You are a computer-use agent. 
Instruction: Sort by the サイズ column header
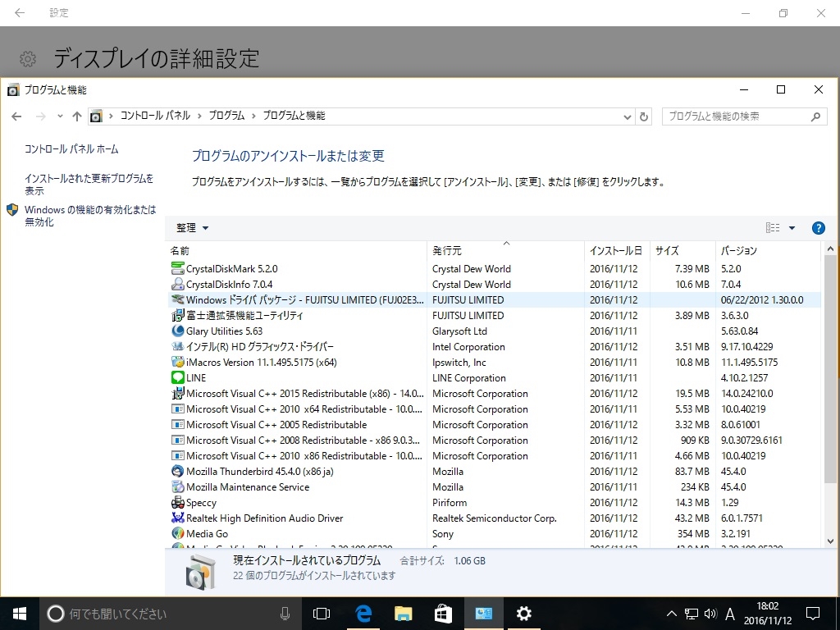(667, 250)
